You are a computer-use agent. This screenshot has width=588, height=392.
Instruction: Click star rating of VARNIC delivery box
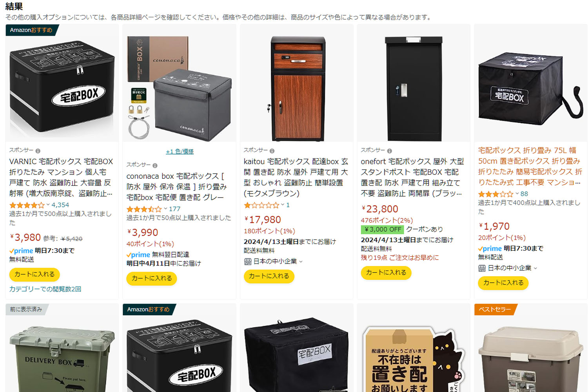pyautogui.click(x=27, y=205)
